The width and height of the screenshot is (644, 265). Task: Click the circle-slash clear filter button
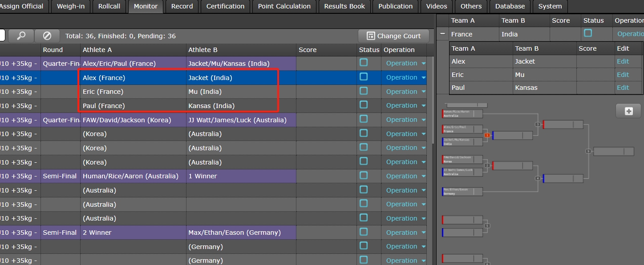(x=47, y=36)
